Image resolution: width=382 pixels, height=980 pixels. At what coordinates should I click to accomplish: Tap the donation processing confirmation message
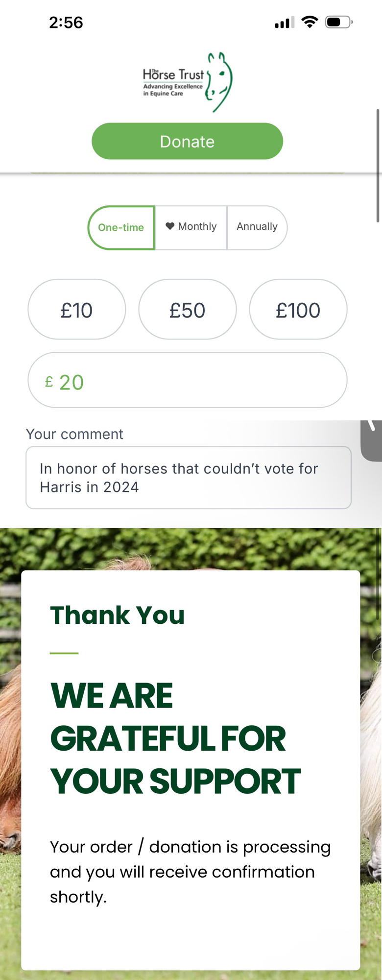click(x=190, y=872)
